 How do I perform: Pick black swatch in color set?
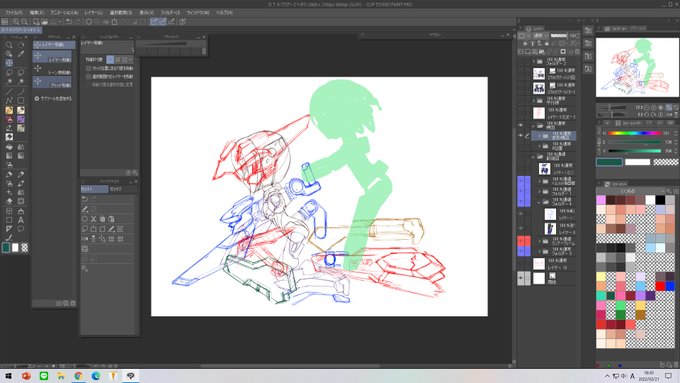point(660,200)
